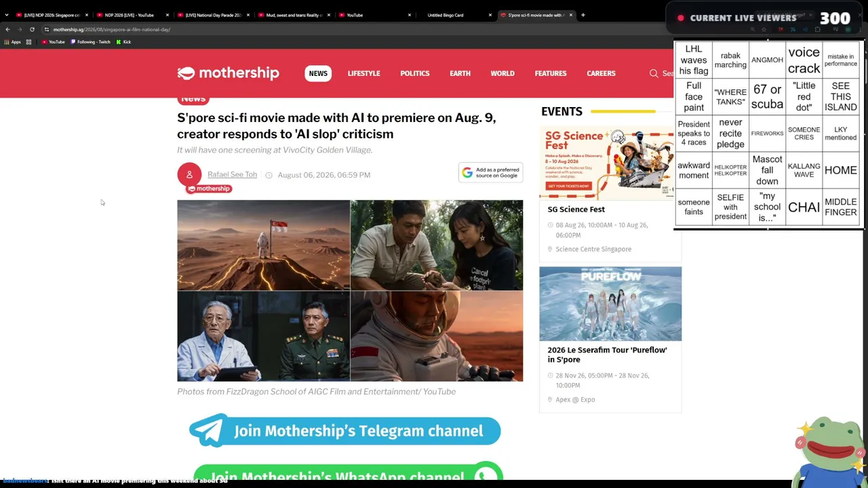Mark the 'FIREWORKS' bingo square
The height and width of the screenshot is (488, 868).
pos(767,134)
